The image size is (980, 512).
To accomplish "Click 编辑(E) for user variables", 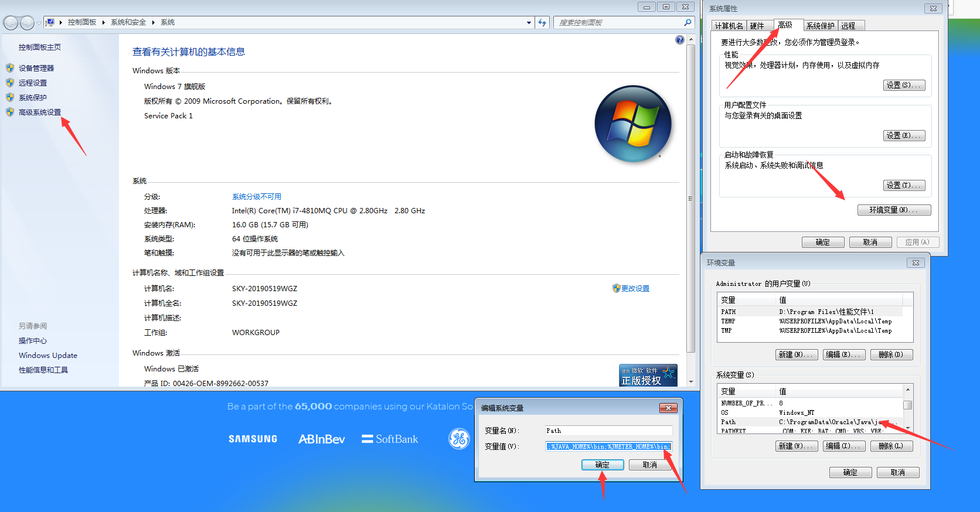I will point(844,355).
